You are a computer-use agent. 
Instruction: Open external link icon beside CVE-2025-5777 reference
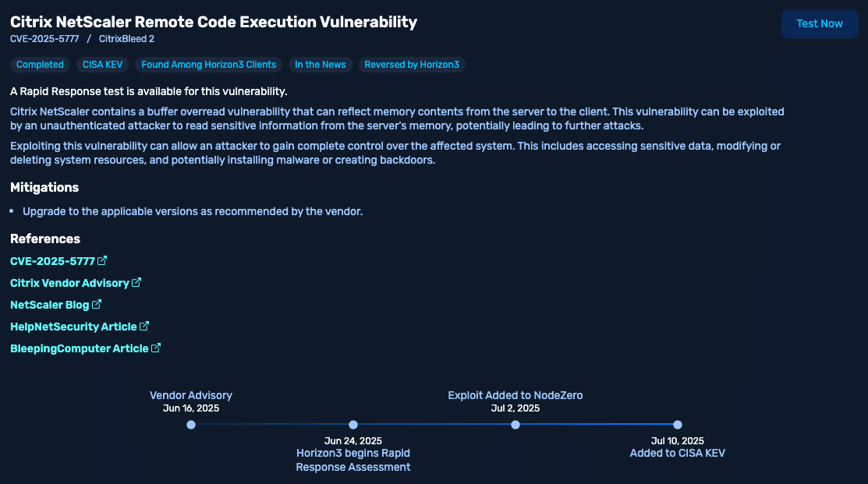tap(102, 260)
